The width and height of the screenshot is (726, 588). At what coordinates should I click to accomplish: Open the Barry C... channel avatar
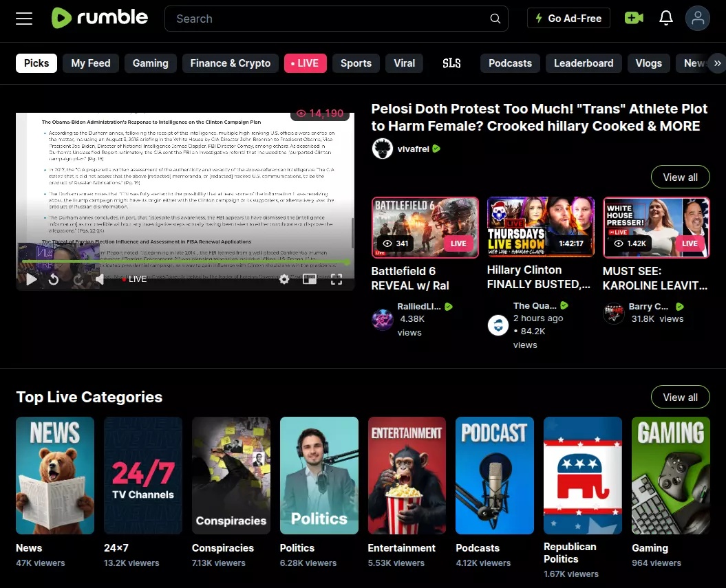pyautogui.click(x=614, y=314)
